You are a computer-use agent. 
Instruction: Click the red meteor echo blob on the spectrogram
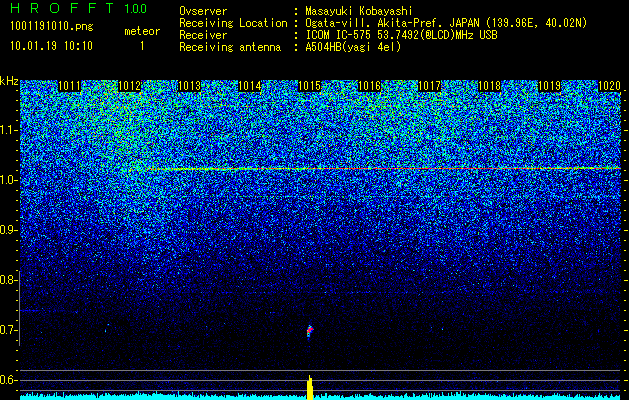point(310,331)
